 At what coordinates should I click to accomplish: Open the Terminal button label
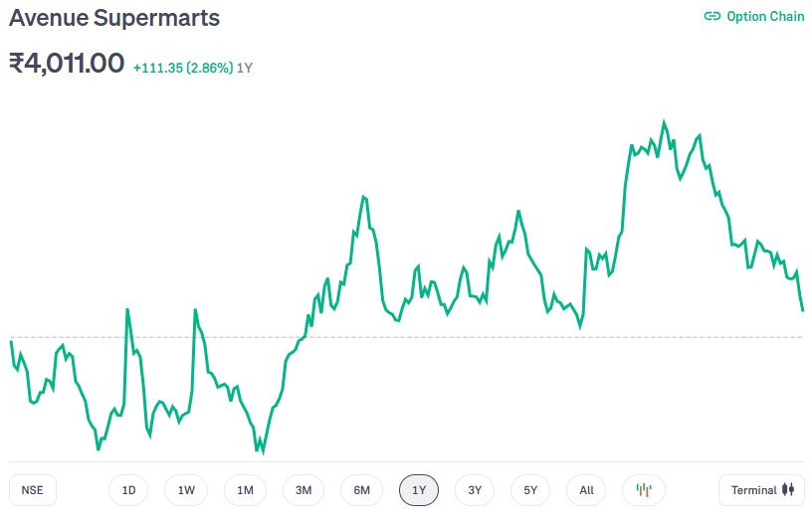[753, 490]
